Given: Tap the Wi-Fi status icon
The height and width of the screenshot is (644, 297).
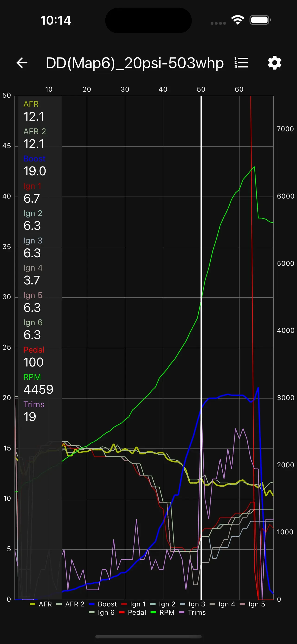Looking at the screenshot, I should coord(237,20).
